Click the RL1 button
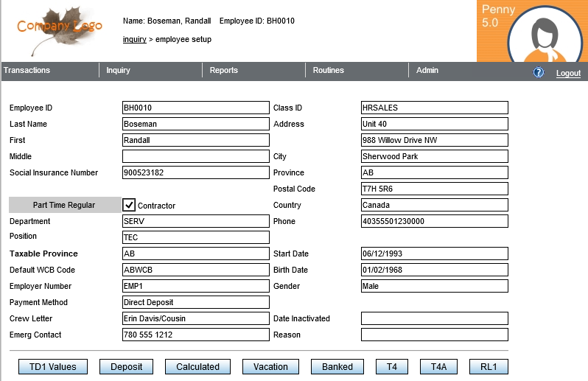 click(x=489, y=366)
